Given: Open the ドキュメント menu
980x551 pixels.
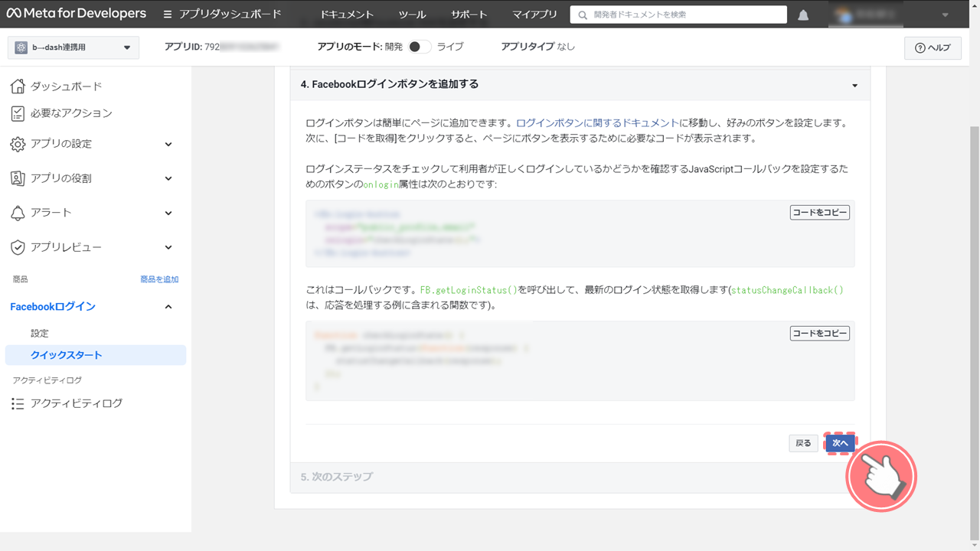Looking at the screenshot, I should click(347, 15).
